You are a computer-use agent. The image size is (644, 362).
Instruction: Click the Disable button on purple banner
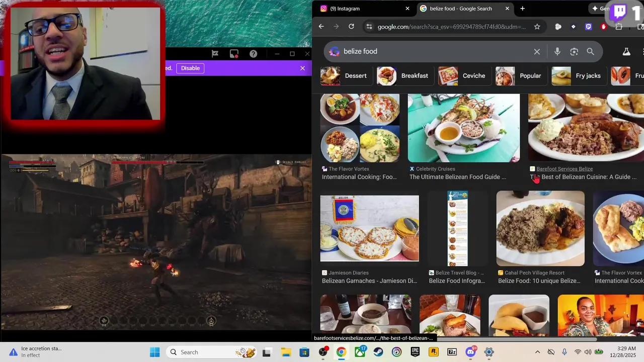[x=190, y=68]
